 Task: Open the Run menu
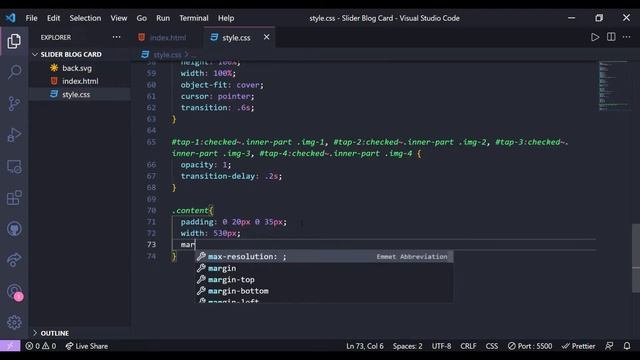(162, 18)
